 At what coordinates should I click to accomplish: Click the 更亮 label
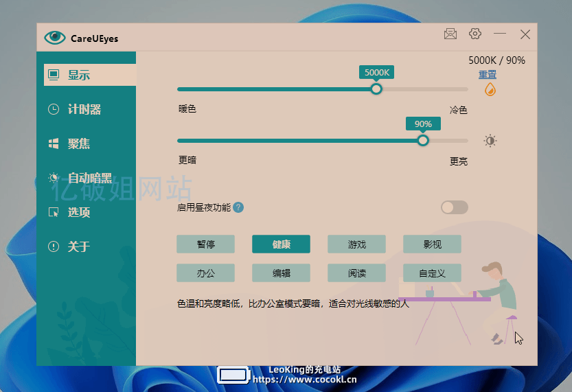[x=459, y=161]
